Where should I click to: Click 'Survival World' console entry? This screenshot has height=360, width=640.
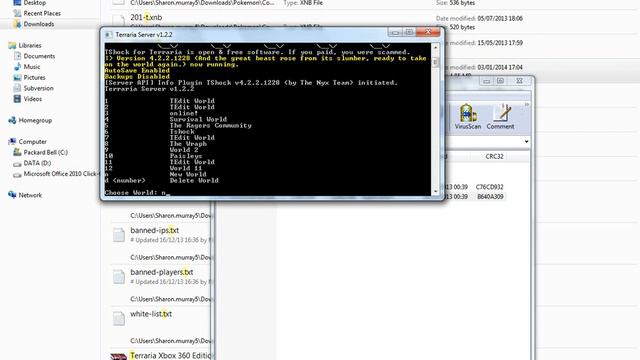coord(198,120)
